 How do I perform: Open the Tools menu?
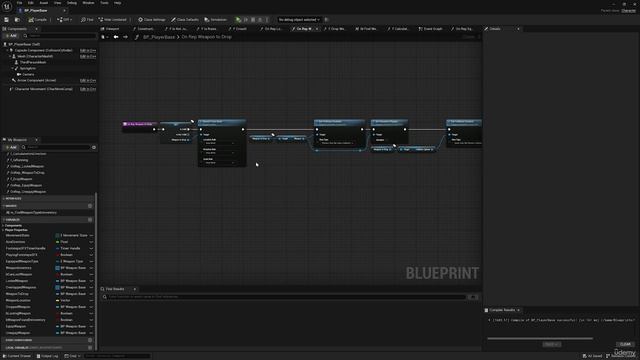pos(104,3)
